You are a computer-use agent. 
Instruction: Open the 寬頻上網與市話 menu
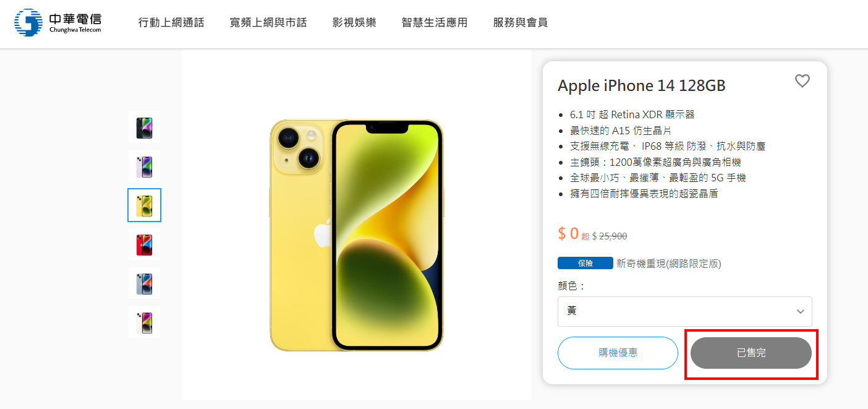[x=268, y=23]
